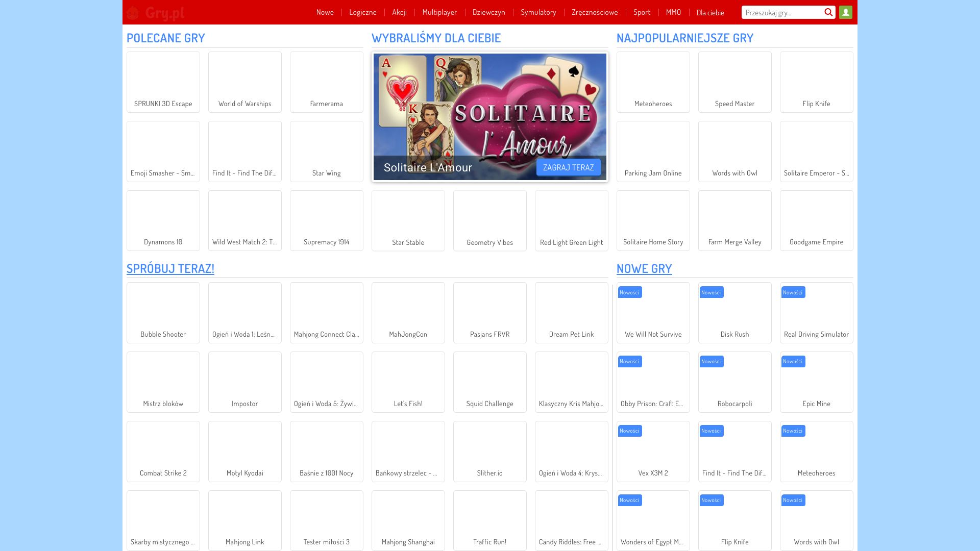Open the user account icon
This screenshot has width=980, height=551.
coord(846,12)
